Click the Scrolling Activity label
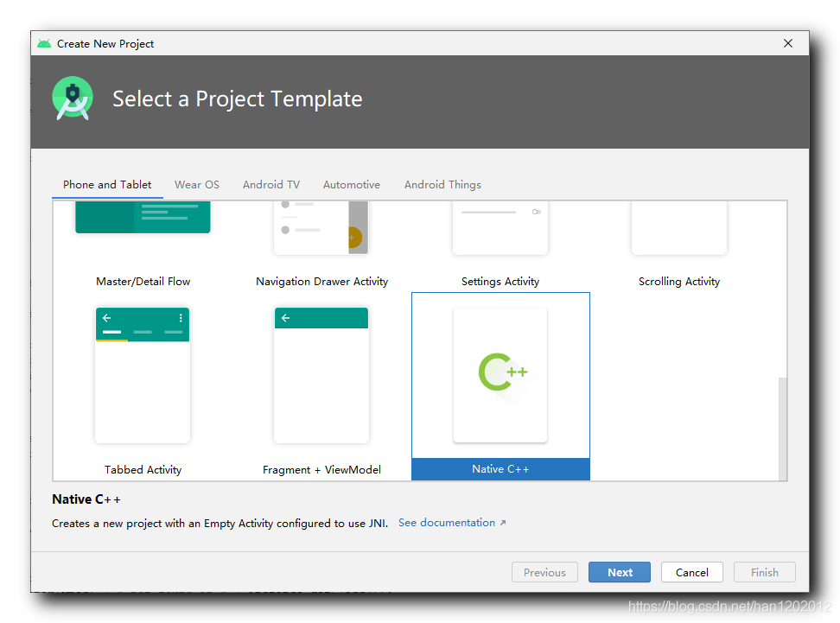Image resolution: width=840 pixels, height=623 pixels. pos(678,281)
